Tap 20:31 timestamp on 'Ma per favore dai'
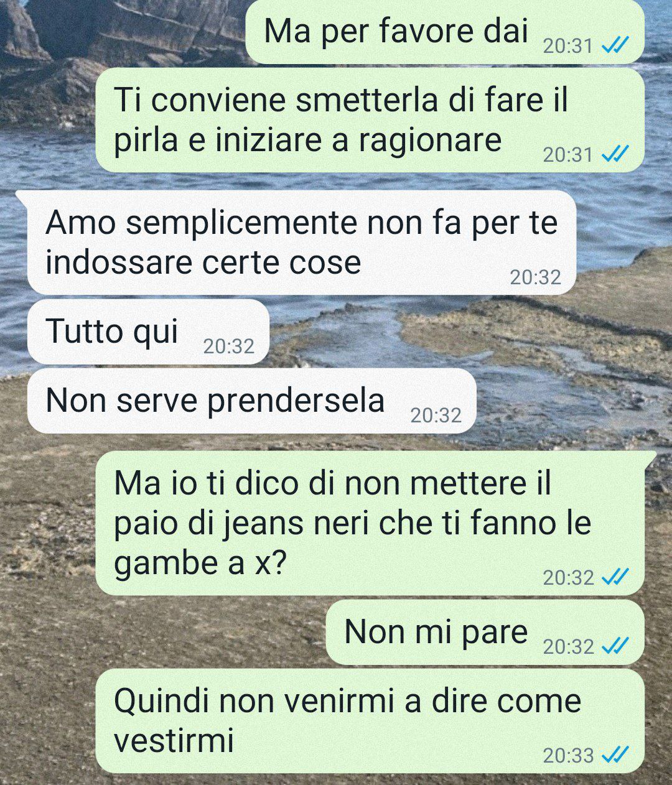The width and height of the screenshot is (672, 785). click(x=569, y=46)
